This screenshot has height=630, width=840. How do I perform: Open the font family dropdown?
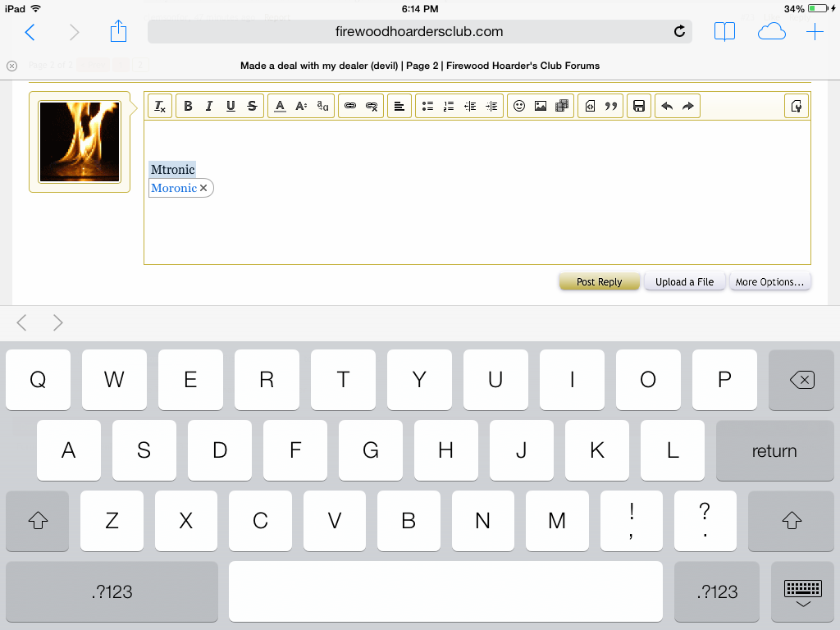[323, 107]
